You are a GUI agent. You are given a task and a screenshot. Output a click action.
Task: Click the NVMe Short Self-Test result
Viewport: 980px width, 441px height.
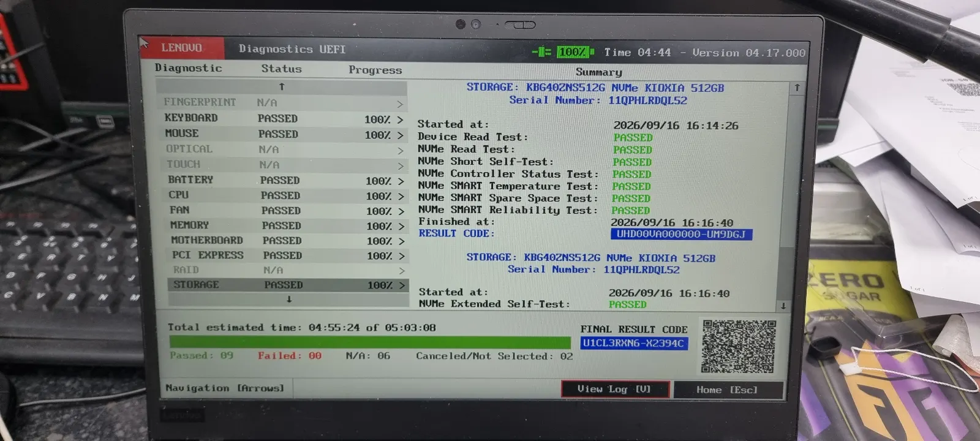[632, 162]
